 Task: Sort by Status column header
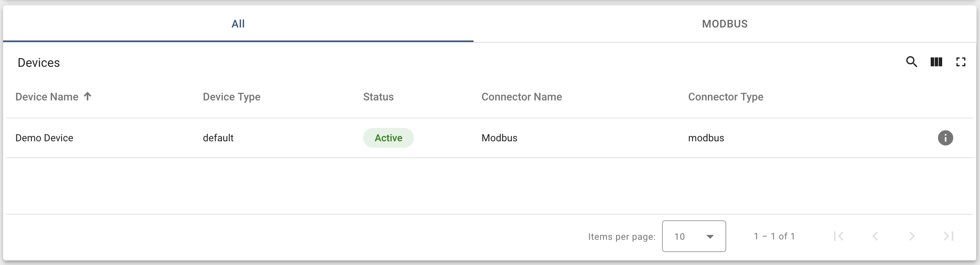(x=378, y=97)
